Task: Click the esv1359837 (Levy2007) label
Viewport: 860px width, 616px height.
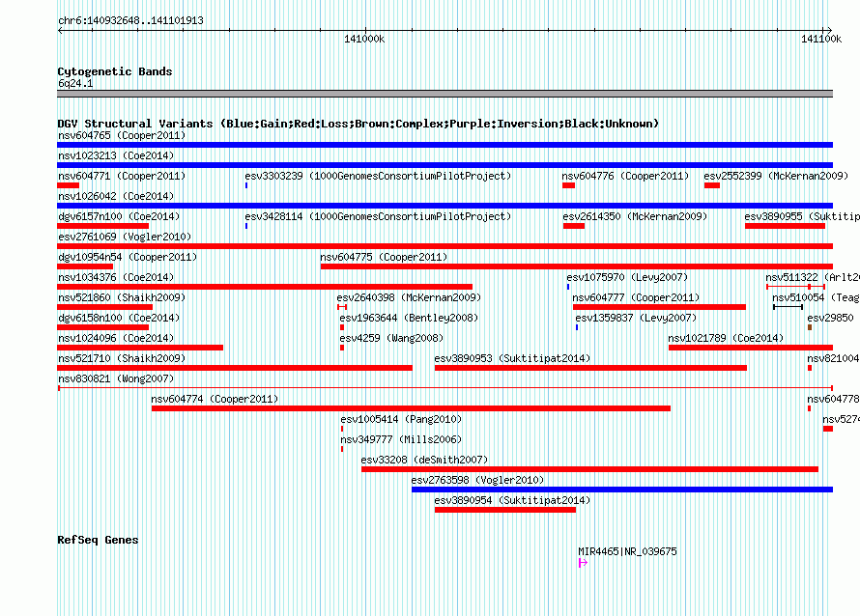Action: click(x=636, y=318)
